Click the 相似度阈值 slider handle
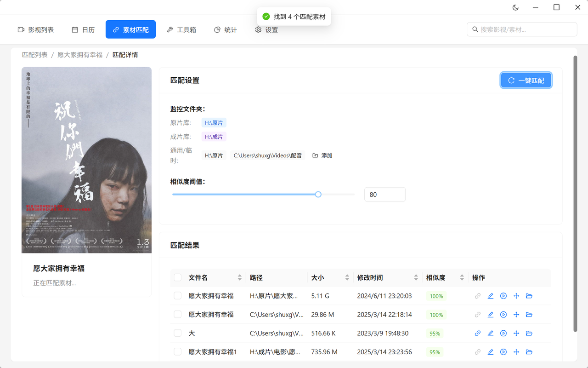588x368 pixels. coord(318,195)
